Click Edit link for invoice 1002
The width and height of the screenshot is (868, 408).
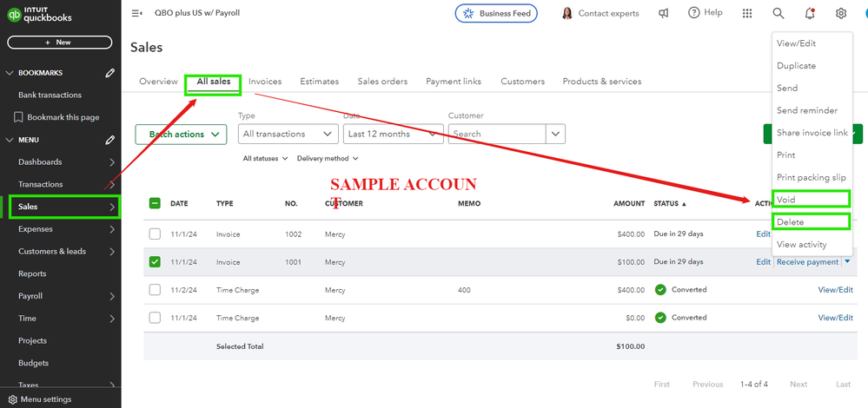click(763, 234)
